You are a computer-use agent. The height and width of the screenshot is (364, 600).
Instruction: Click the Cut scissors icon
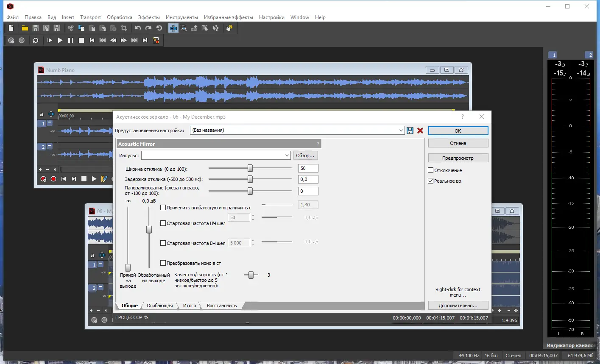70,28
